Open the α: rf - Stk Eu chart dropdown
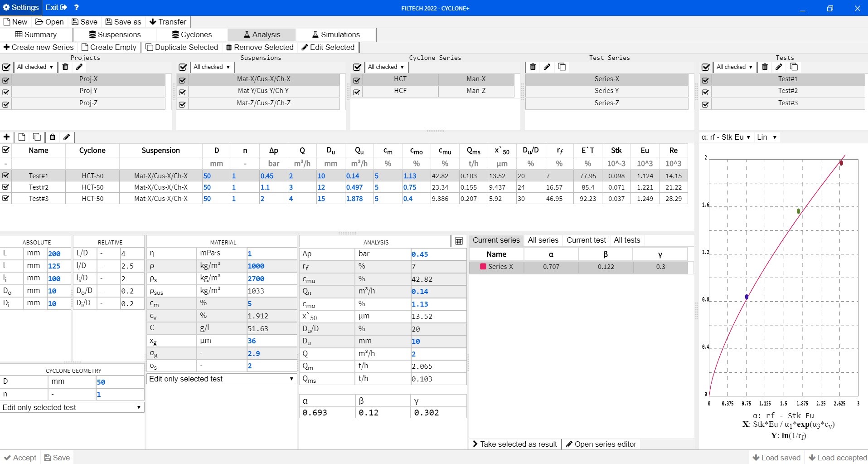The width and height of the screenshot is (868, 464). 726,137
